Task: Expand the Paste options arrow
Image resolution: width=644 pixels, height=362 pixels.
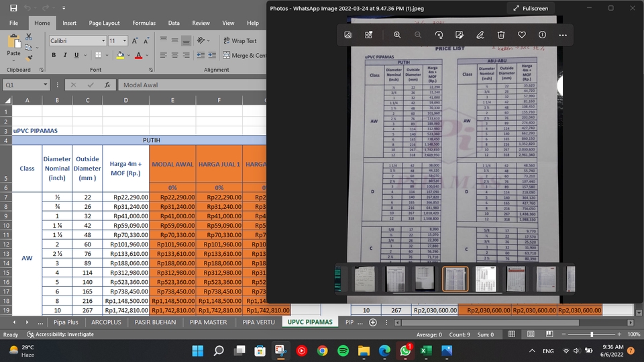Action: 13,60
